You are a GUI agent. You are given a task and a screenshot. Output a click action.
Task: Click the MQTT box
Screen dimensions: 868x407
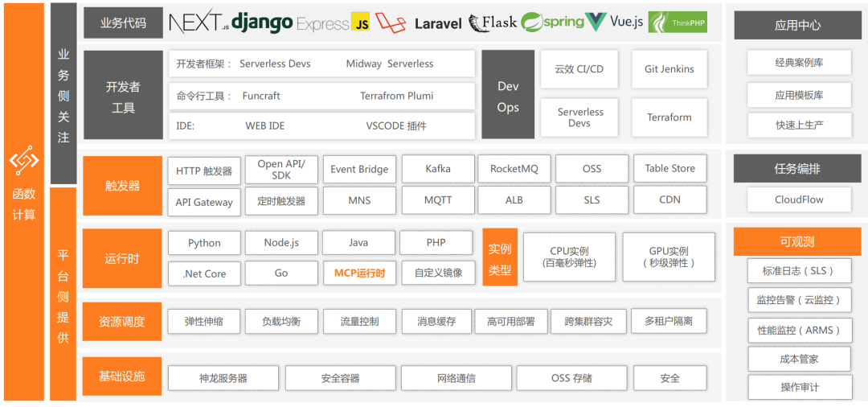pyautogui.click(x=438, y=200)
